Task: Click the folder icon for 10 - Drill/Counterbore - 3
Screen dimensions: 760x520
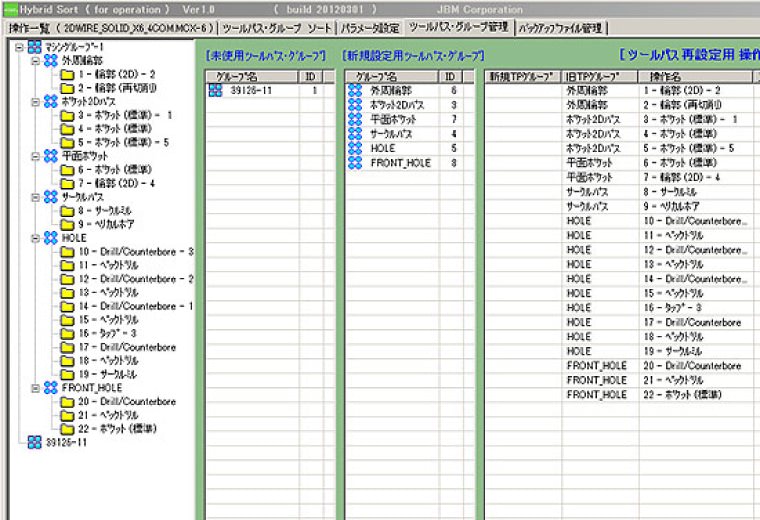Action: pyautogui.click(x=67, y=252)
